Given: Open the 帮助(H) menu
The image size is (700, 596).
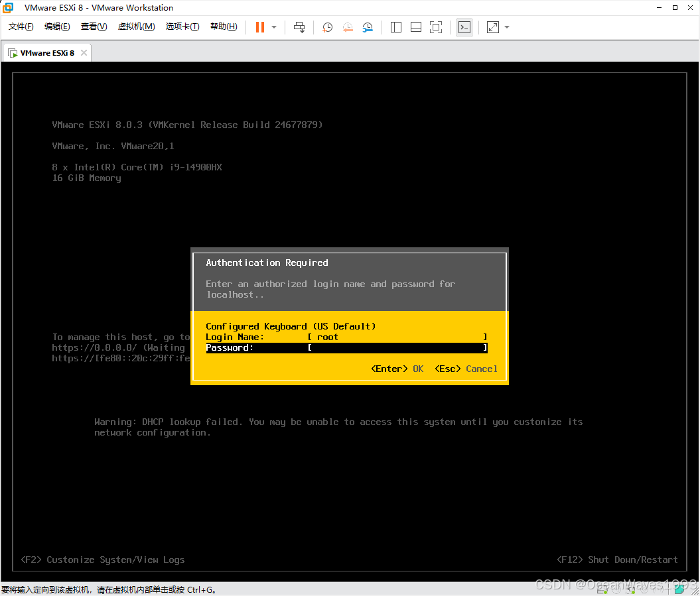Looking at the screenshot, I should (x=224, y=27).
